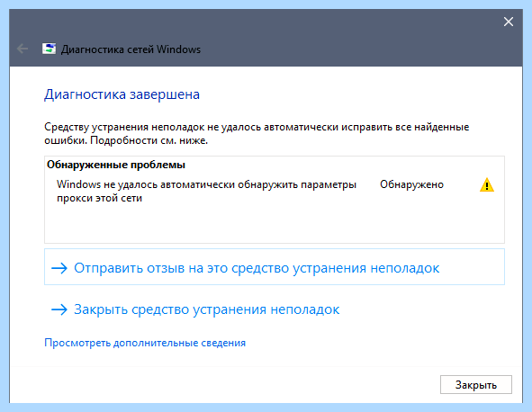This screenshot has height=412, width=532.
Task: Click the 'Диагностика сетей Windows' title text
Action: (131, 49)
